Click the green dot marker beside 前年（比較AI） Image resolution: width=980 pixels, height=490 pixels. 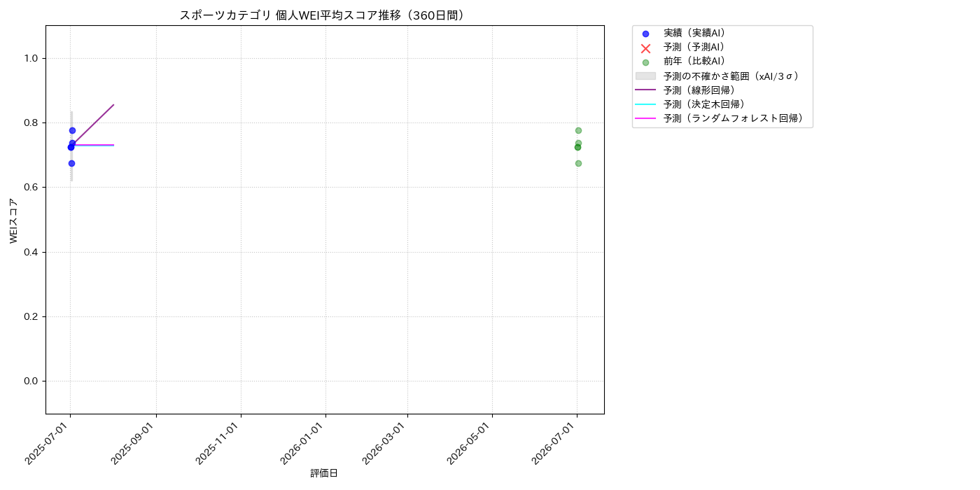pyautogui.click(x=645, y=62)
